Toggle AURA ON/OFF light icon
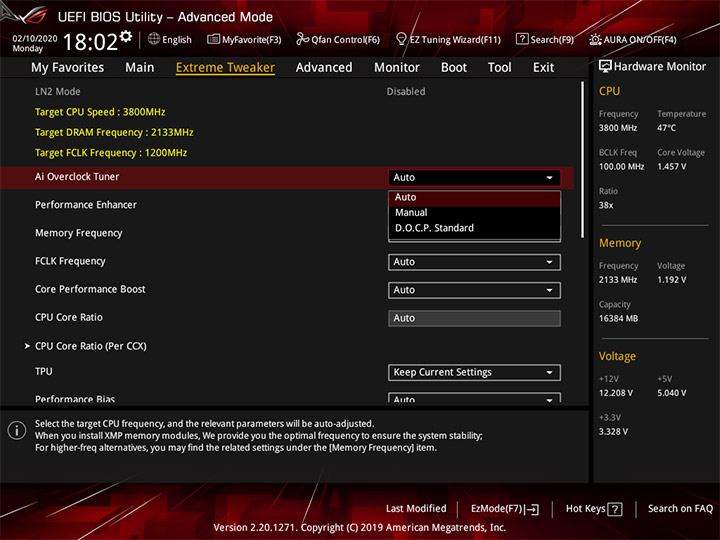The image size is (720, 540). tap(595, 39)
